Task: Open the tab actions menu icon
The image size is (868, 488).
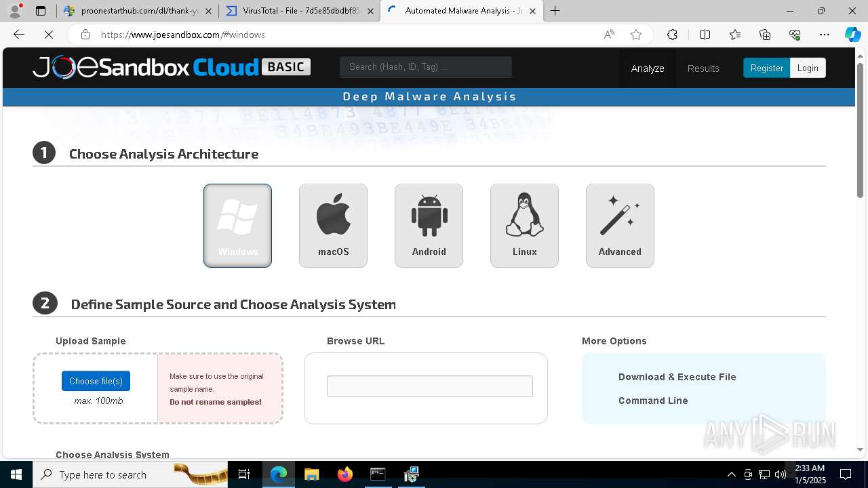Action: pos(41,11)
